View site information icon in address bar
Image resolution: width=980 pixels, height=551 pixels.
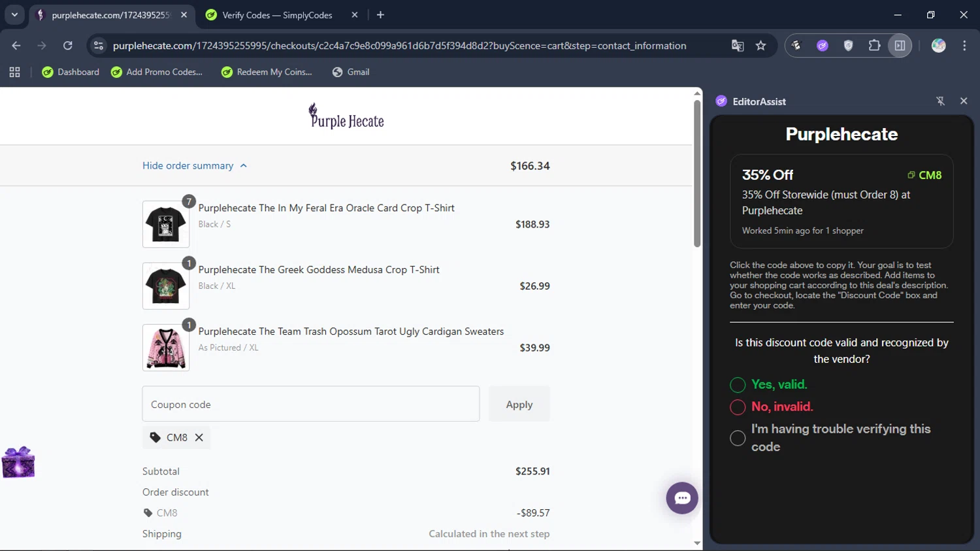coord(99,46)
